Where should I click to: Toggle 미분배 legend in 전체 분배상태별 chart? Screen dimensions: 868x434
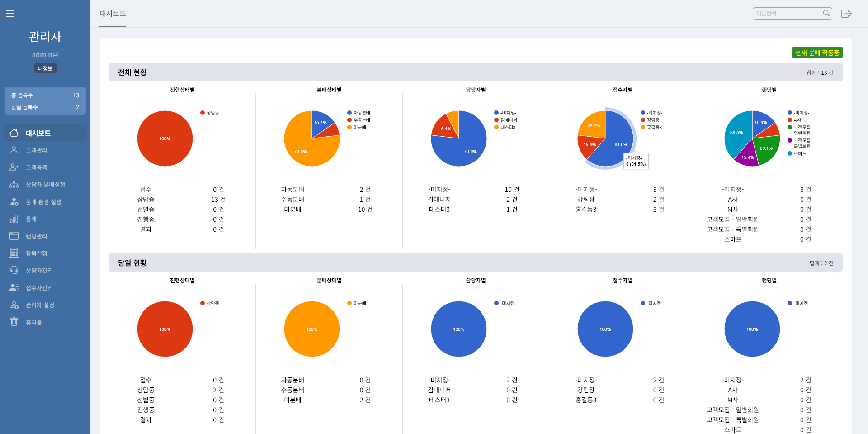click(x=359, y=128)
